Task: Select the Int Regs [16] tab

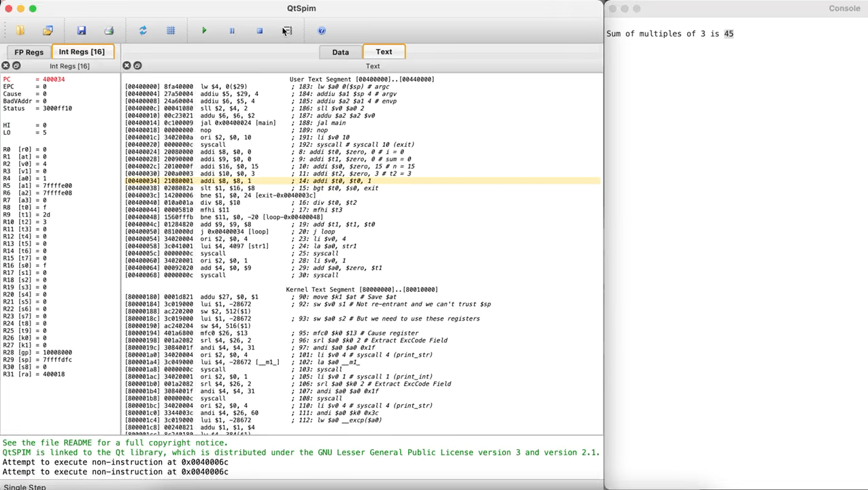Action: [x=82, y=52]
